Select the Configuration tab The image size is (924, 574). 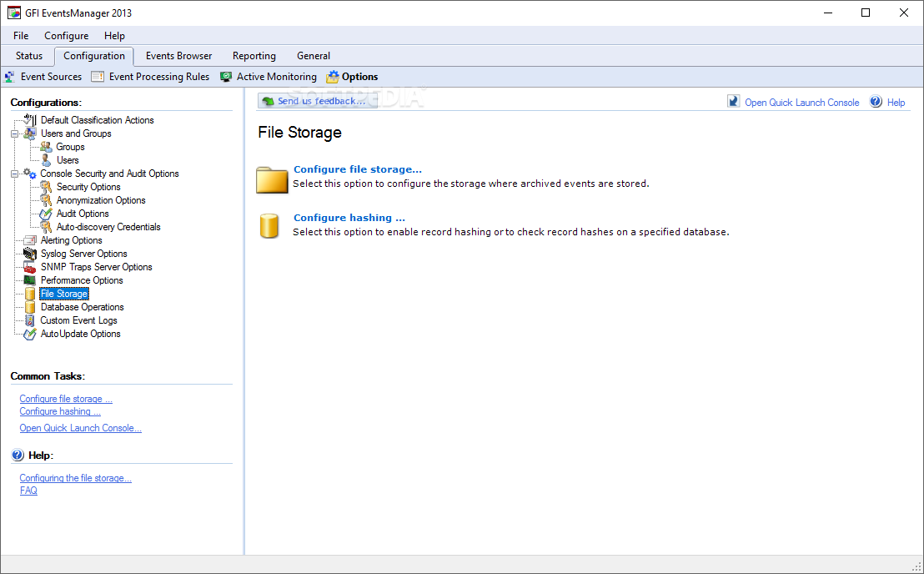pos(94,56)
